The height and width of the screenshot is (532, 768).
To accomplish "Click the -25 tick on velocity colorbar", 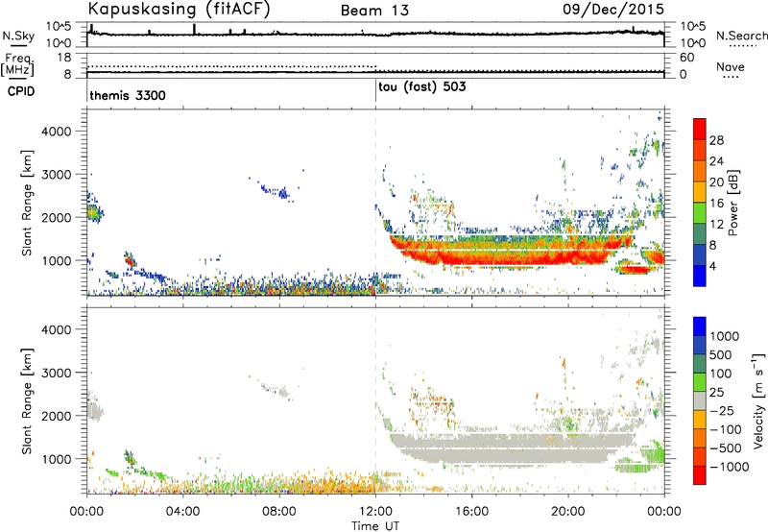I will pos(722,410).
